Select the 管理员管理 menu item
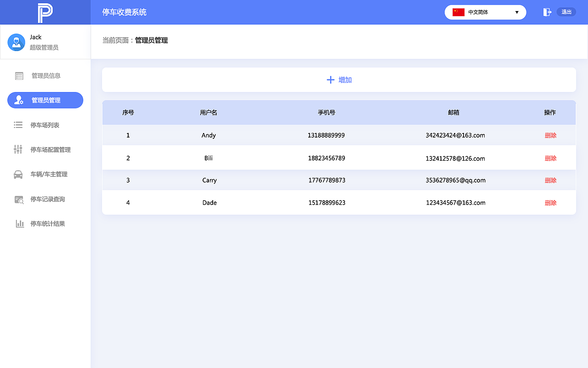This screenshot has width=588, height=368. [45, 100]
